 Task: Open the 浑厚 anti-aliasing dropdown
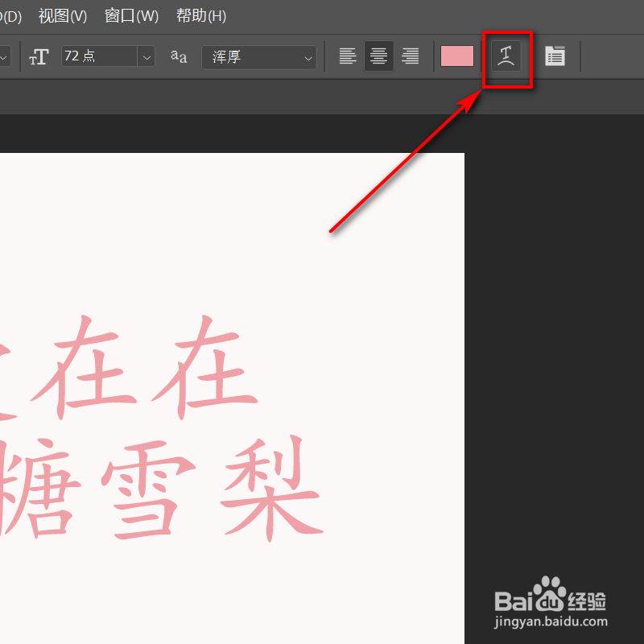click(259, 57)
